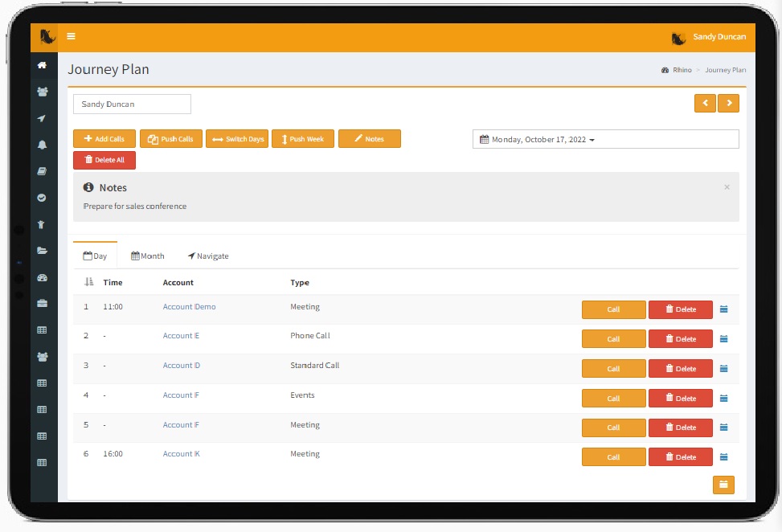Click the 'Standard Call' type cell
The height and width of the screenshot is (532, 782).
pyautogui.click(x=315, y=366)
